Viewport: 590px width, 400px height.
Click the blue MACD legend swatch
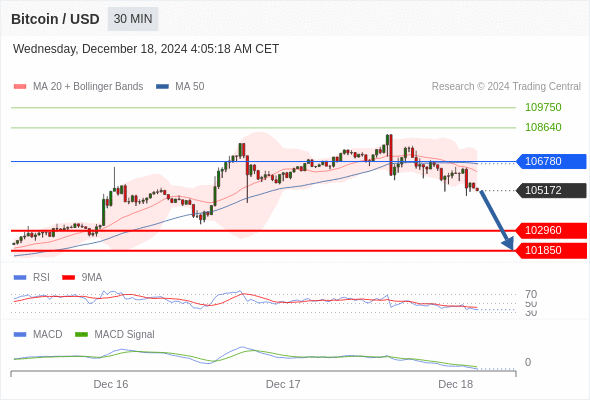click(x=20, y=335)
